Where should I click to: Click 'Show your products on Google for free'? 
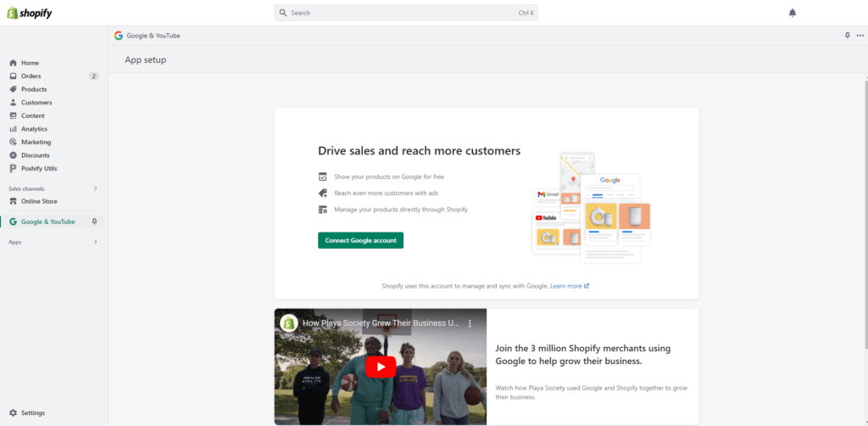(x=389, y=177)
